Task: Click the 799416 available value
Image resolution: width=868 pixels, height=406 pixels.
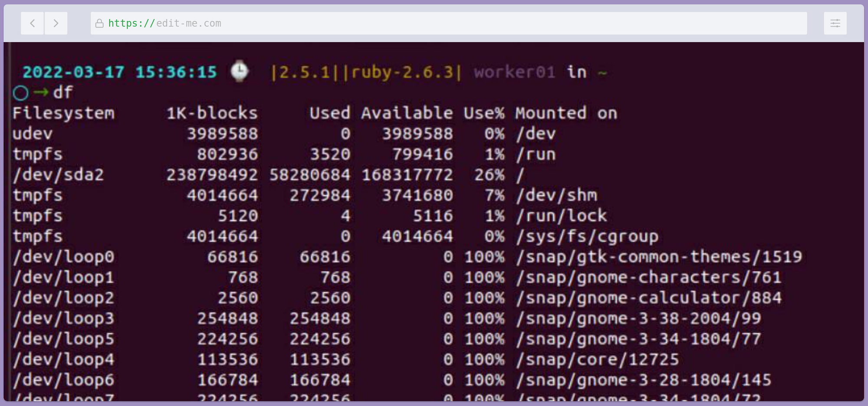Action: click(x=423, y=154)
